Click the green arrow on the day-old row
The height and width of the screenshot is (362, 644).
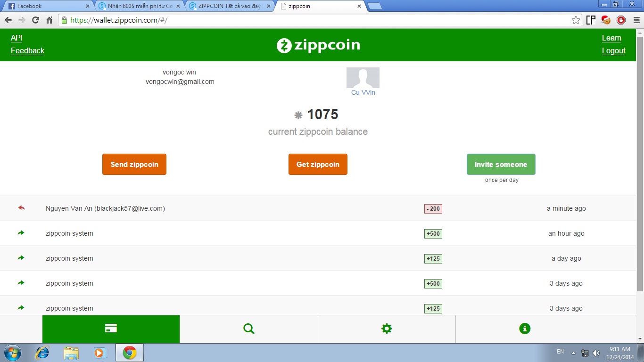[x=21, y=258]
